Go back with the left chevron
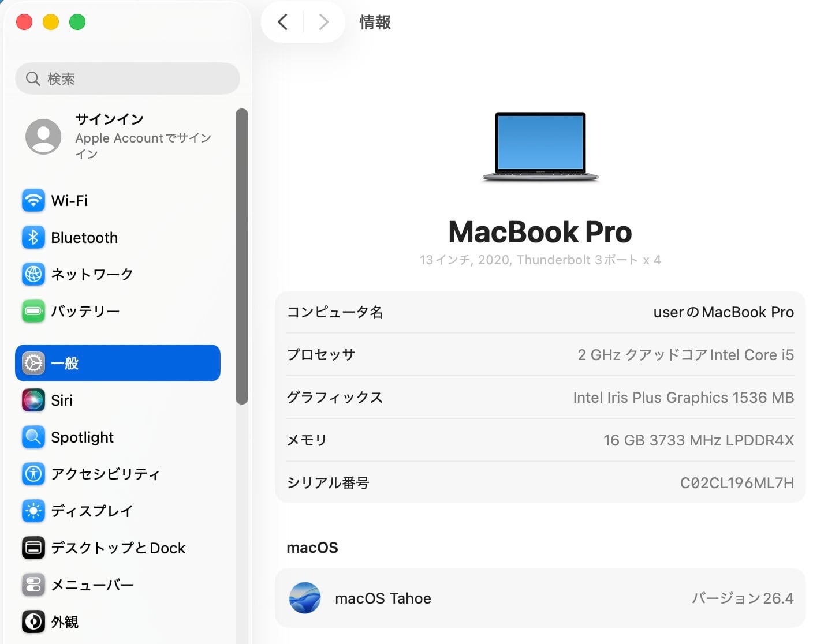 (282, 22)
